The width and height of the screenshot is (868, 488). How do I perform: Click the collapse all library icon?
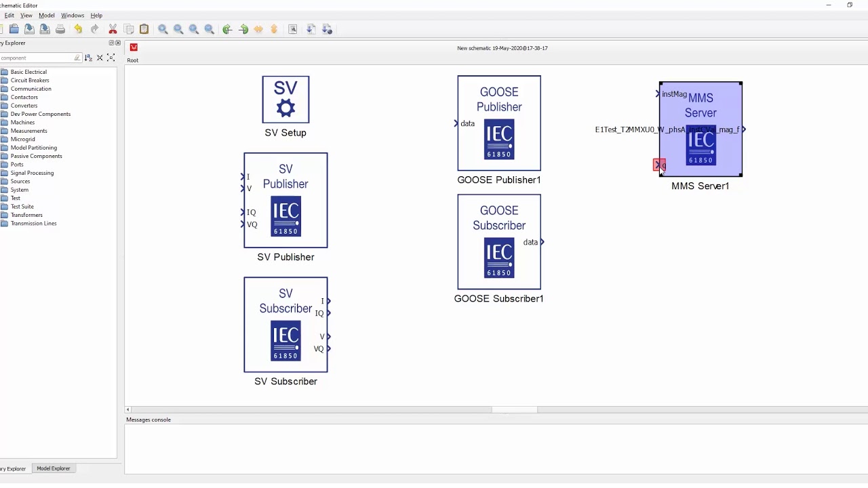(x=100, y=58)
